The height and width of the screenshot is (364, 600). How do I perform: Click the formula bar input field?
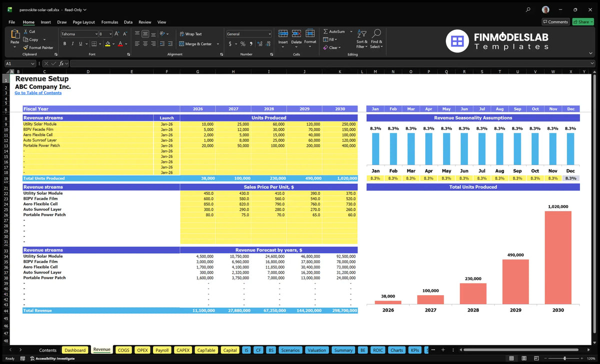(329, 63)
